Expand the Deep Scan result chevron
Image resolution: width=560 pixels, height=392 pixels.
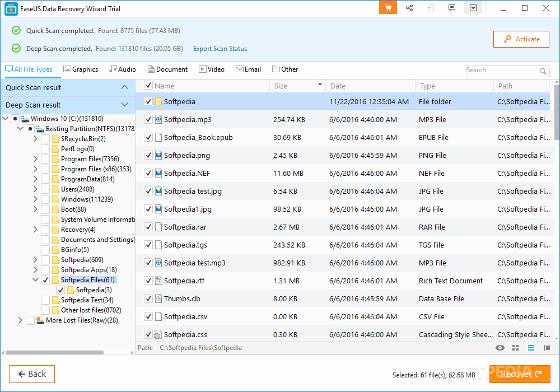pyautogui.click(x=124, y=105)
